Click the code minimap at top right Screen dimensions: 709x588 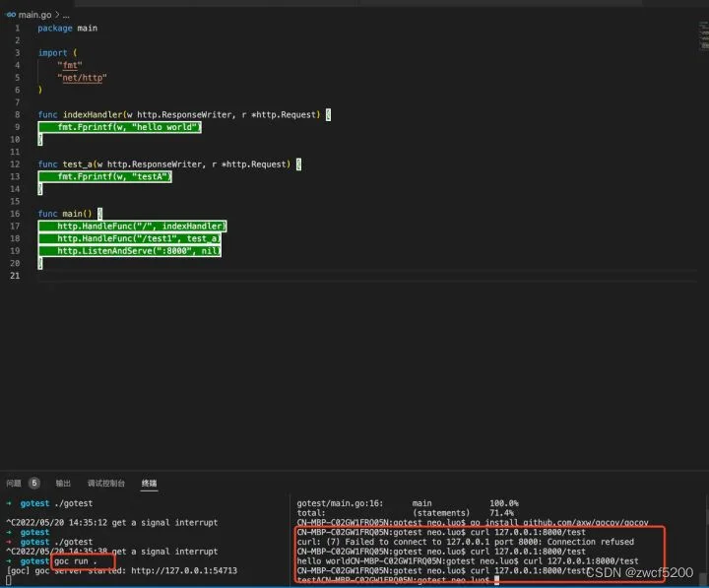point(703,33)
